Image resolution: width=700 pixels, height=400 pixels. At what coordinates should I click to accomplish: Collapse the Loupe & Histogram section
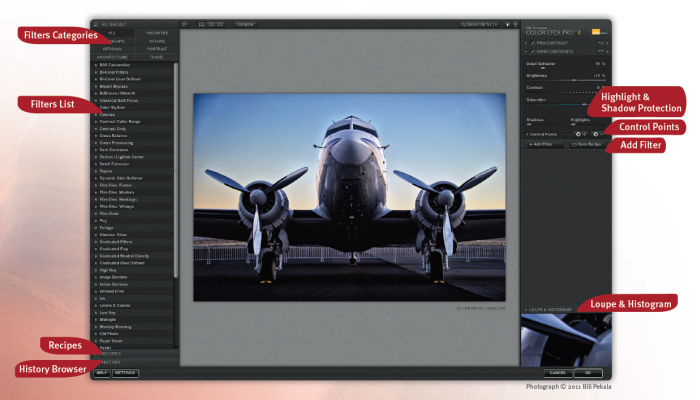[526, 309]
